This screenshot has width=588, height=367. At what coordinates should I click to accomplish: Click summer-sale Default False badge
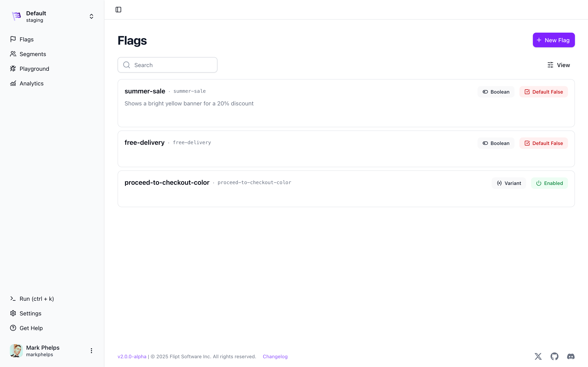tap(543, 92)
